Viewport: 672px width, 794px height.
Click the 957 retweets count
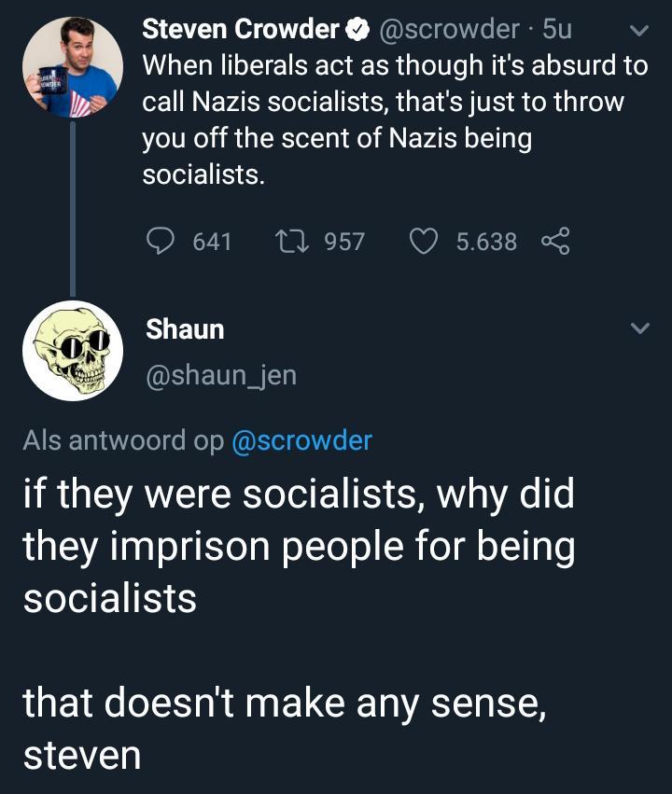pyautogui.click(x=343, y=242)
